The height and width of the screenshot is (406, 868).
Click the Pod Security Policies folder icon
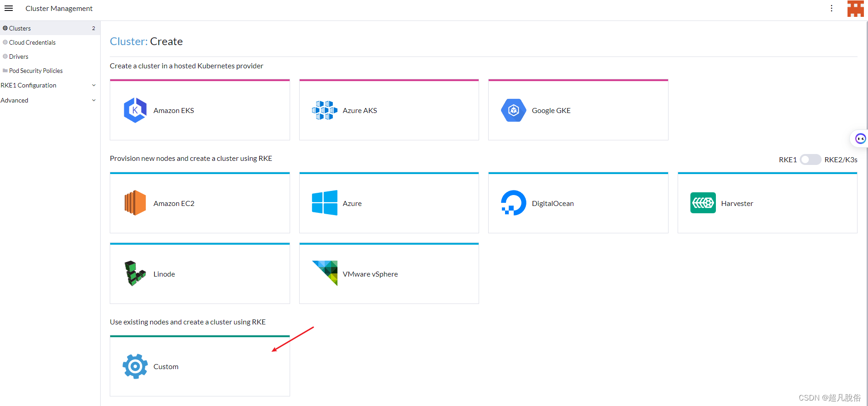point(5,71)
